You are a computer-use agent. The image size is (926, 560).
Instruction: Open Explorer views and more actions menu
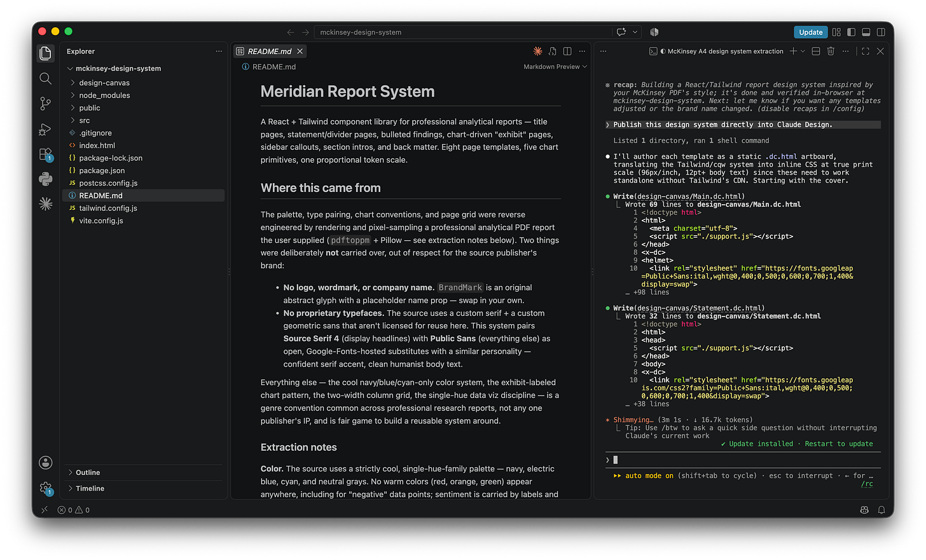click(219, 51)
